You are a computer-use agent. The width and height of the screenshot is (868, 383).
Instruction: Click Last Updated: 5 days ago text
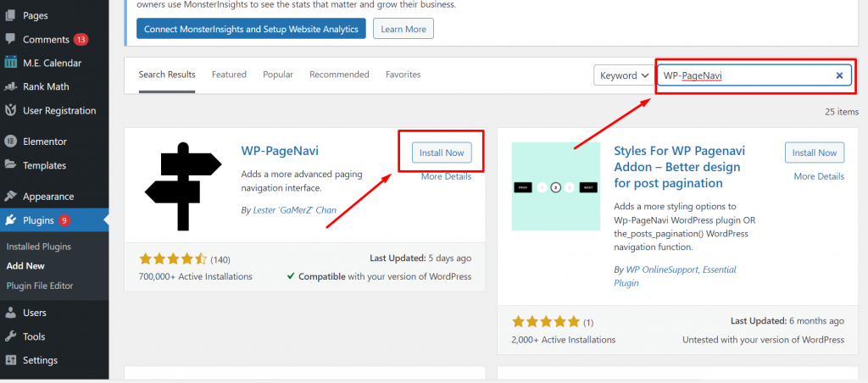pyautogui.click(x=420, y=258)
